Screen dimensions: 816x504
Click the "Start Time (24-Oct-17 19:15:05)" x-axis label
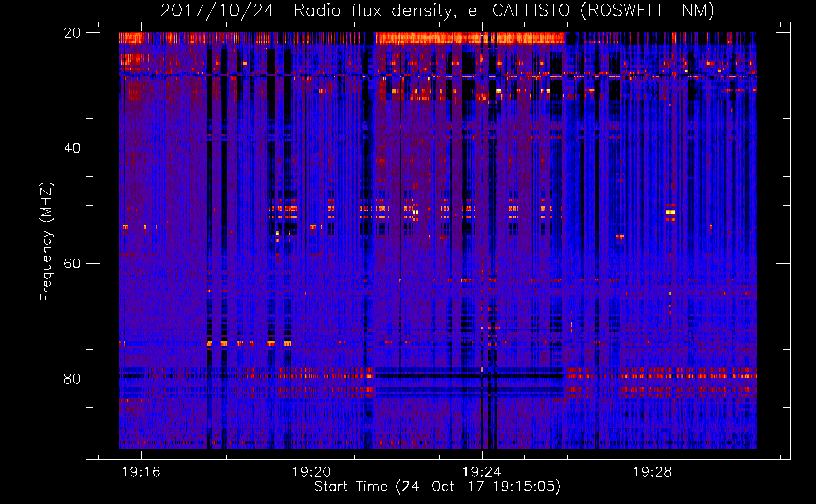pyautogui.click(x=437, y=487)
